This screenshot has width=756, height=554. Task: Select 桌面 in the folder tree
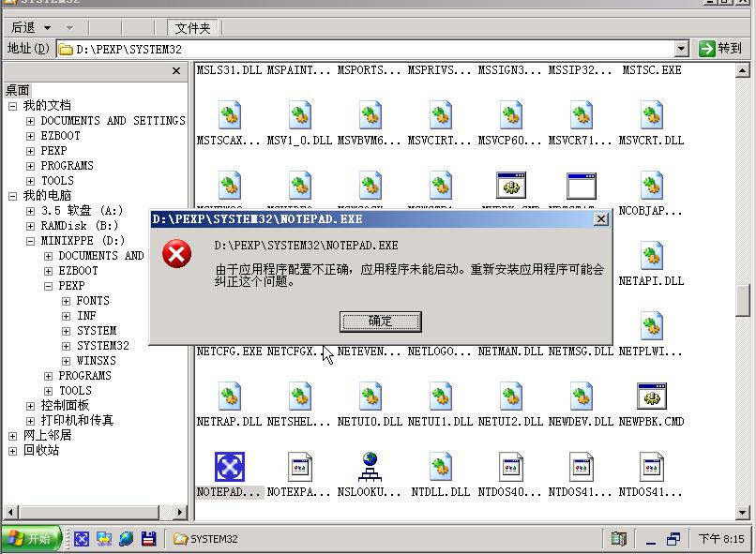coord(18,91)
